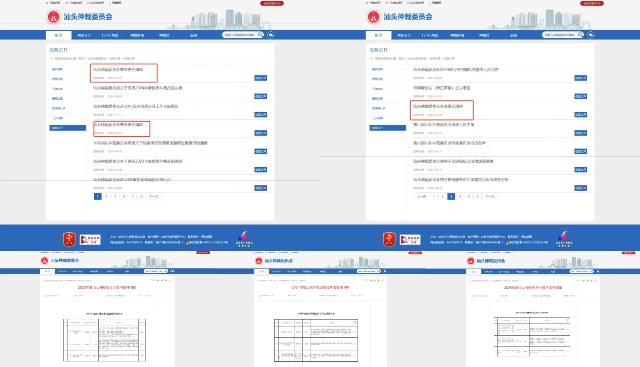640x367 pixels.
Task: Open the round chat icon beside the right-hand search box
Action: tap(591, 35)
